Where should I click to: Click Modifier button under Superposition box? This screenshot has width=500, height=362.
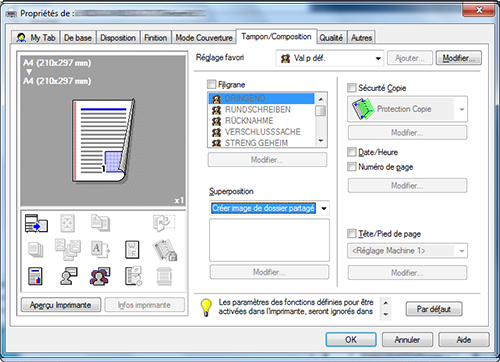tap(269, 272)
